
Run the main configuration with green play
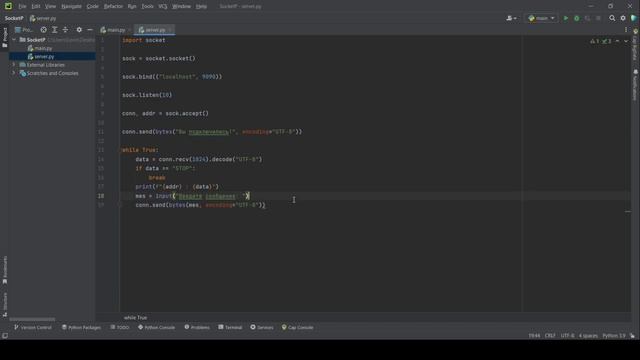point(566,18)
